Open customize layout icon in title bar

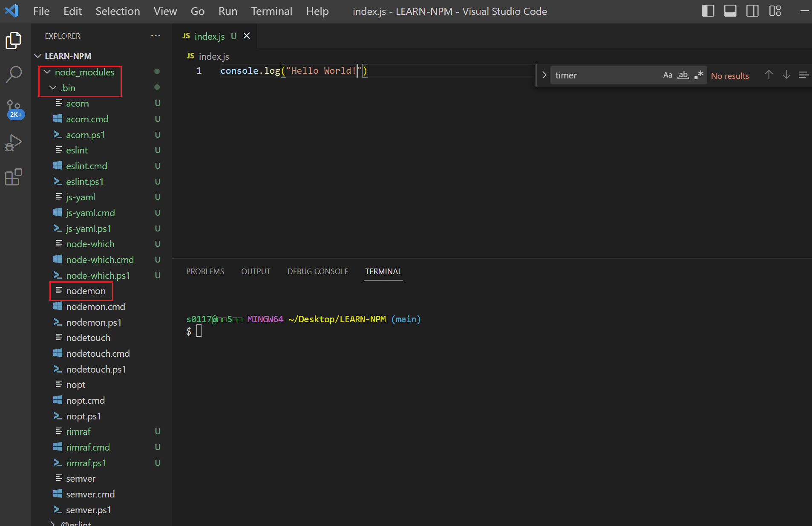pyautogui.click(x=775, y=11)
